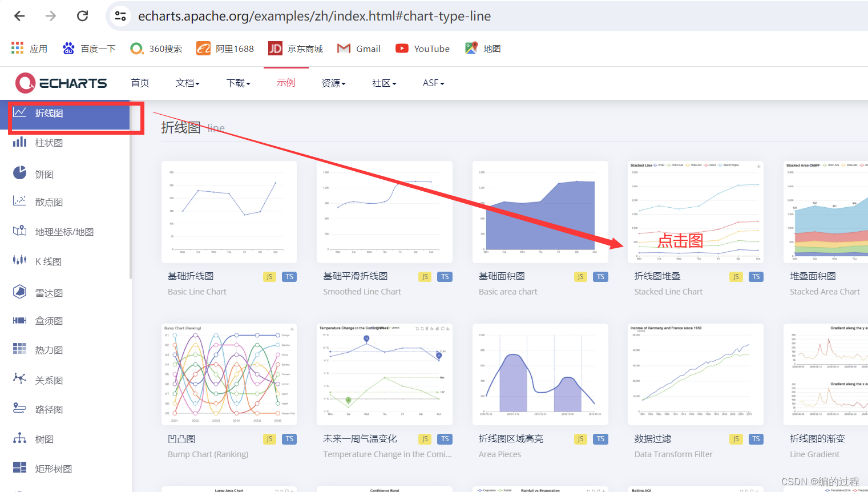Click the Smoothed Line Chart subtitle

click(362, 292)
